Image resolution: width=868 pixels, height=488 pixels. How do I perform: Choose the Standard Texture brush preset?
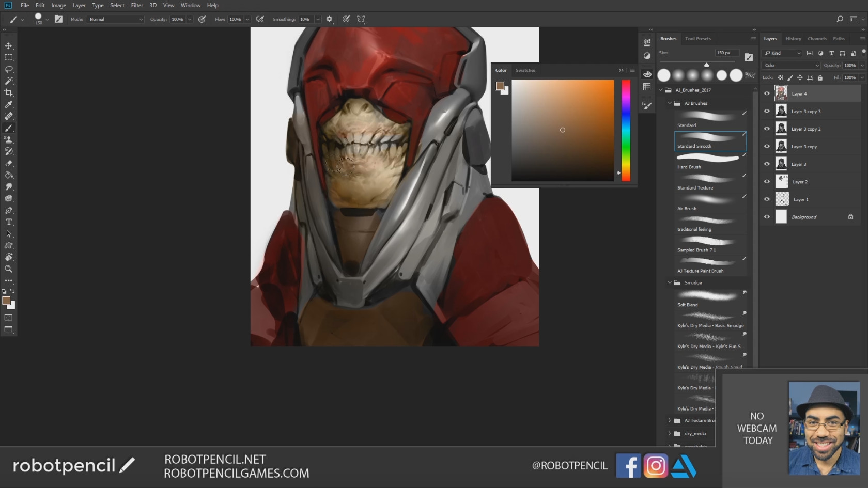coord(711,182)
